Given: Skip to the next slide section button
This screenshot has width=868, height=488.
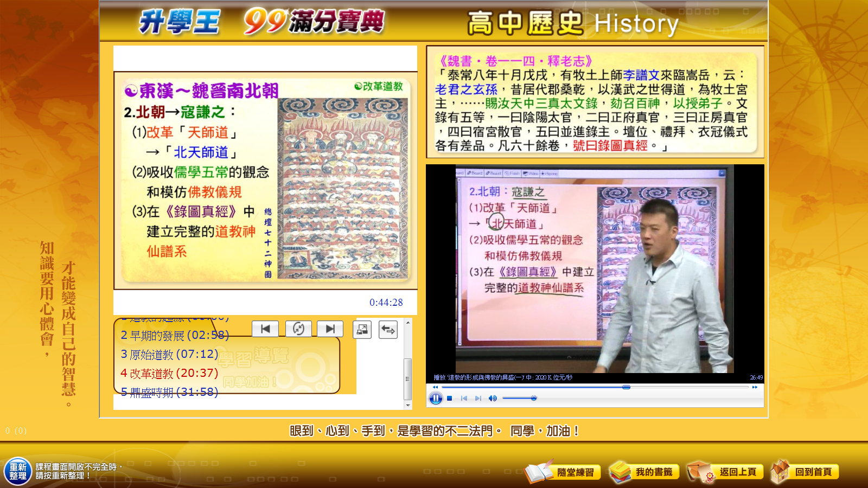Looking at the screenshot, I should click(330, 329).
